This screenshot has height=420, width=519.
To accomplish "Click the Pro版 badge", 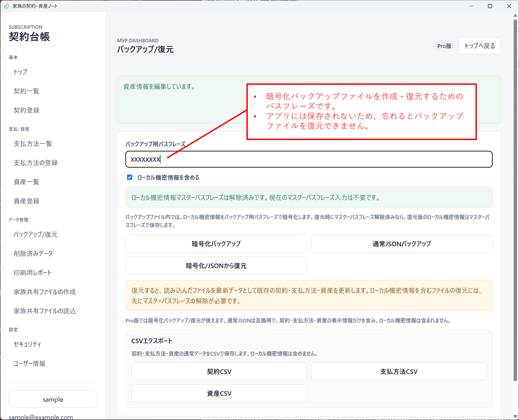I will tap(444, 46).
